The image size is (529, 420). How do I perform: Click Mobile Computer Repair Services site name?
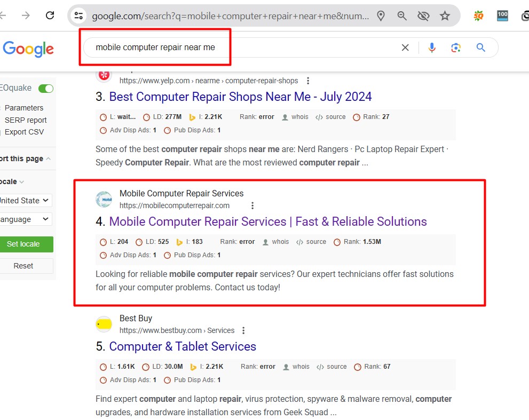pyautogui.click(x=181, y=193)
